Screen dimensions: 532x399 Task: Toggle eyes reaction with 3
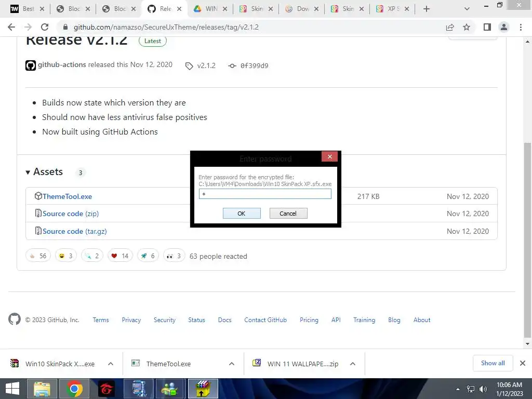coord(174,256)
